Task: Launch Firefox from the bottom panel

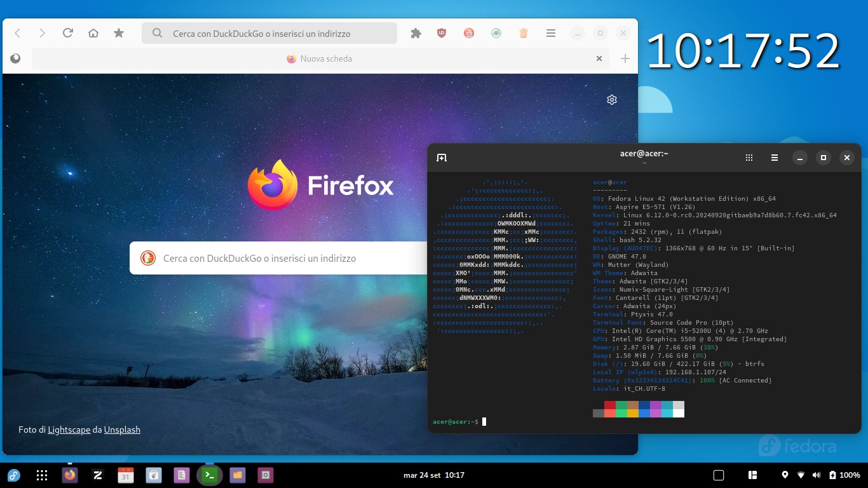Action: (x=70, y=475)
